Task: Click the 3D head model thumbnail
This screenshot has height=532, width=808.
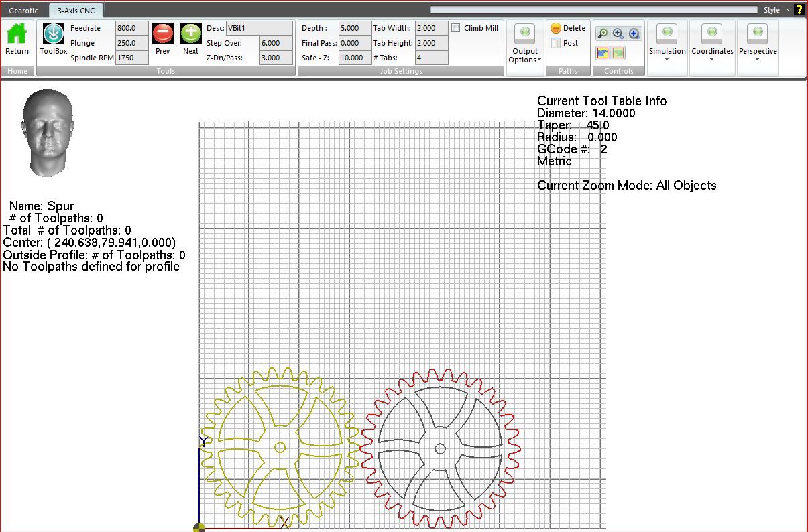Action: coord(48,133)
